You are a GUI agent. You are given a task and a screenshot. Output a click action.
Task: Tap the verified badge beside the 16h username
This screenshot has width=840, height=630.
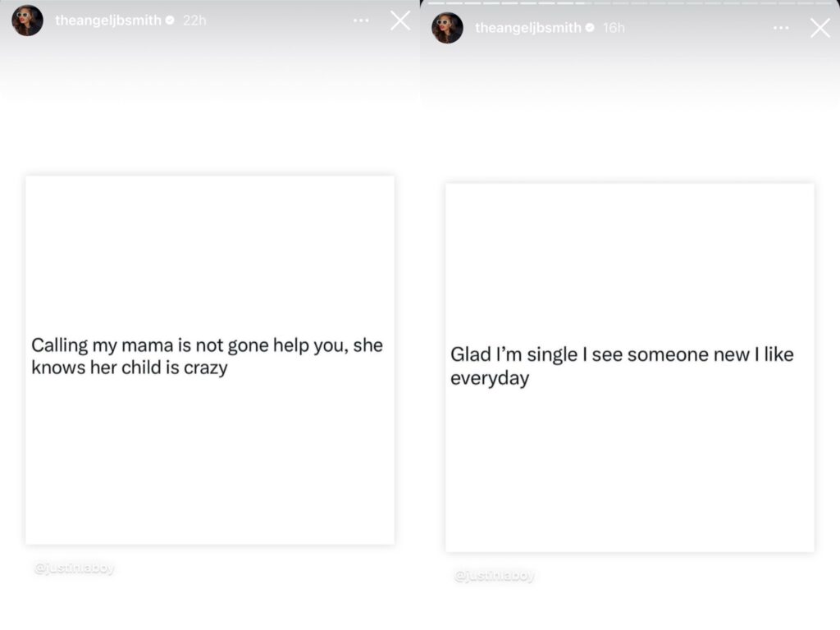[x=590, y=28]
